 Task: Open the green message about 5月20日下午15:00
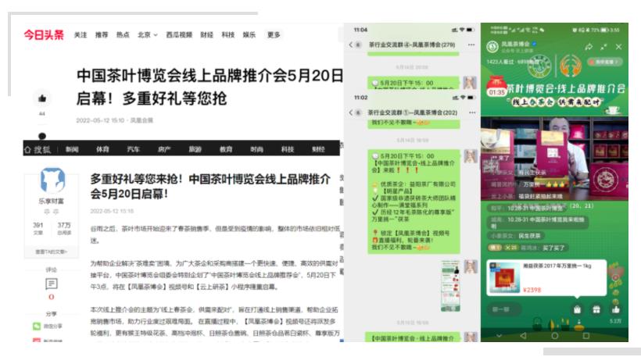pyautogui.click(x=414, y=202)
